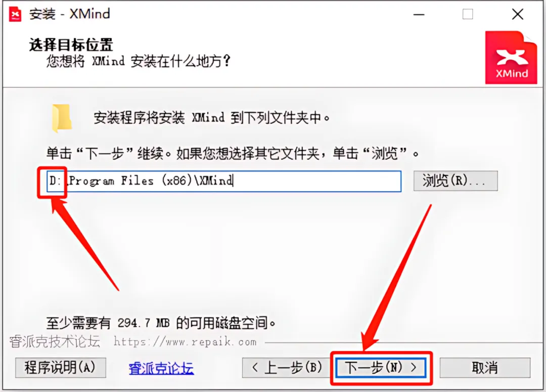This screenshot has width=546, height=392.
Task: Click the 选择目标位置 heading
Action: [71, 45]
